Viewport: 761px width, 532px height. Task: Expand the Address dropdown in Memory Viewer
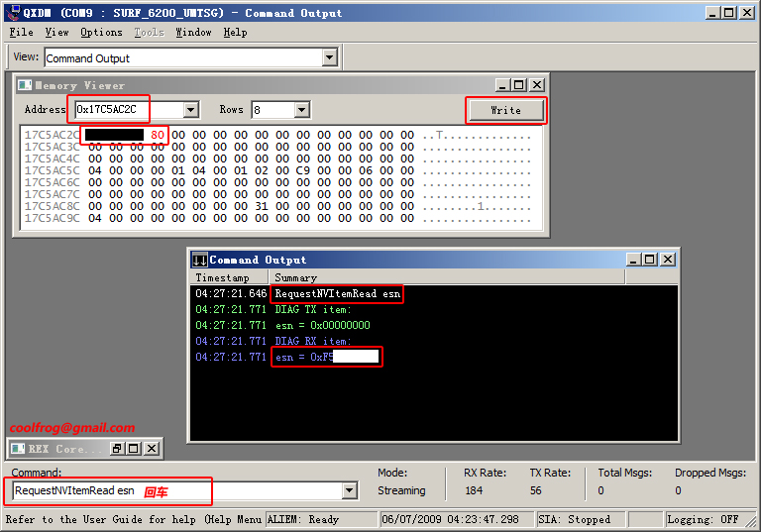190,109
